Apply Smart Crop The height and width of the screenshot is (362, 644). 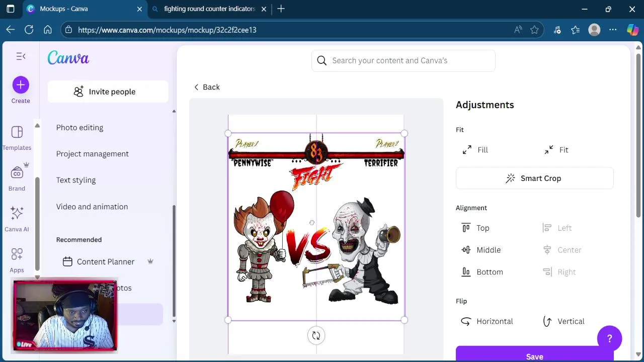click(534, 178)
